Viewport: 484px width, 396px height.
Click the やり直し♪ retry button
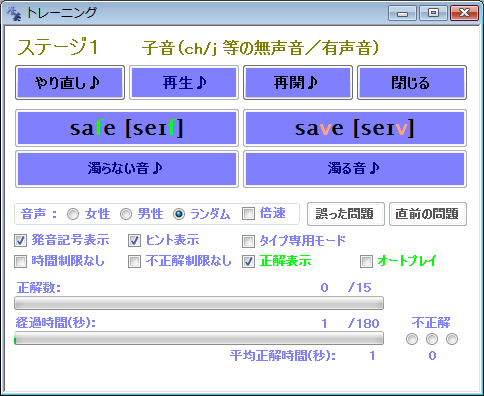click(x=70, y=83)
